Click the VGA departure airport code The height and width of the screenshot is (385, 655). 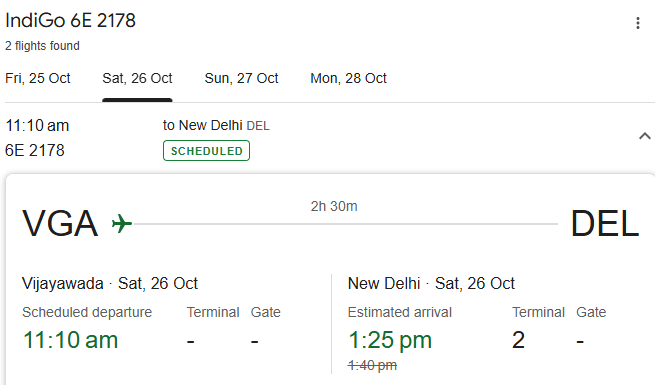60,223
